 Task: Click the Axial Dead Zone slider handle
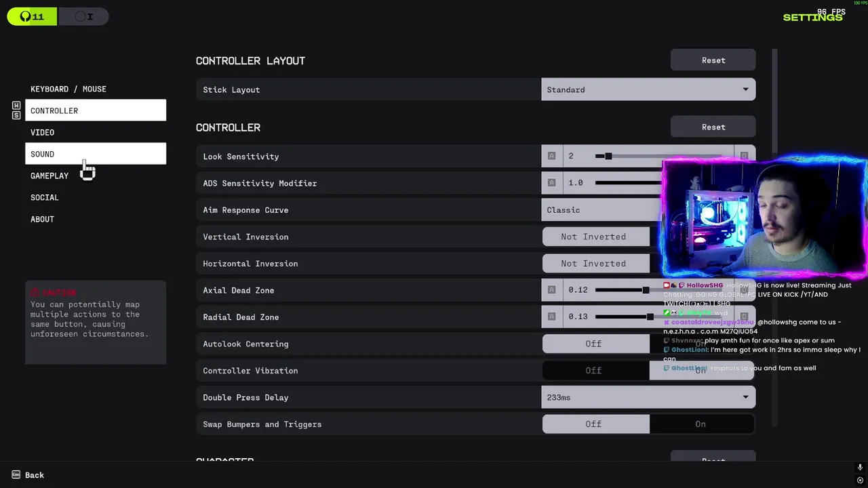pos(646,290)
